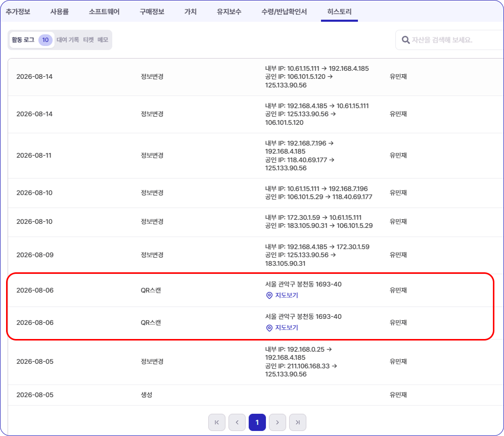
Task: Open 지도보기 link in first QR스캔 row
Action: tap(287, 295)
